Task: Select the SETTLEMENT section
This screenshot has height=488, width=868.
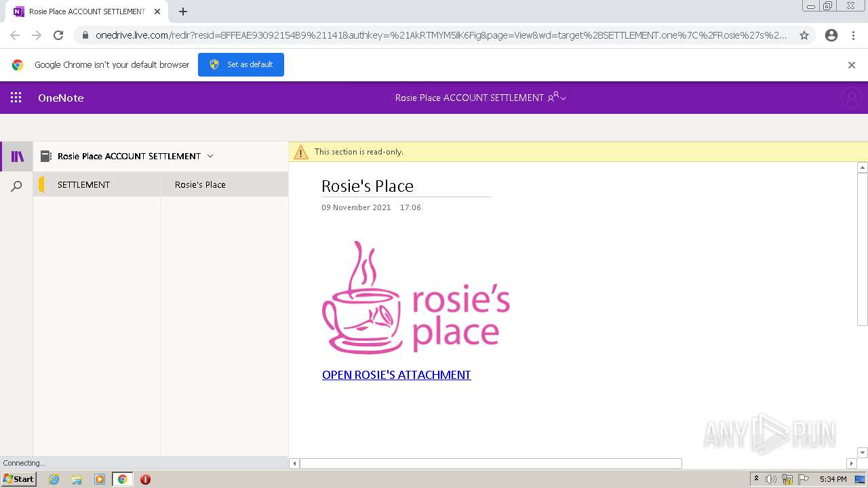Action: click(x=97, y=184)
